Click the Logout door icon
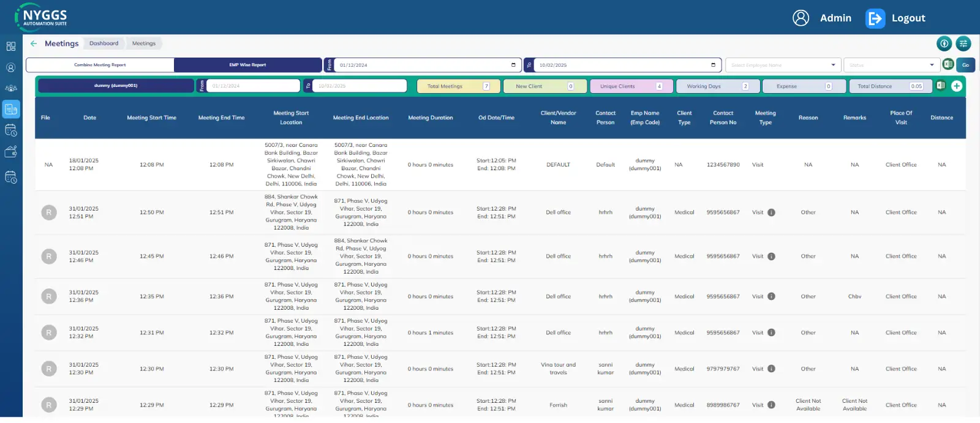Screen dimensions: 980x423 pos(875,18)
